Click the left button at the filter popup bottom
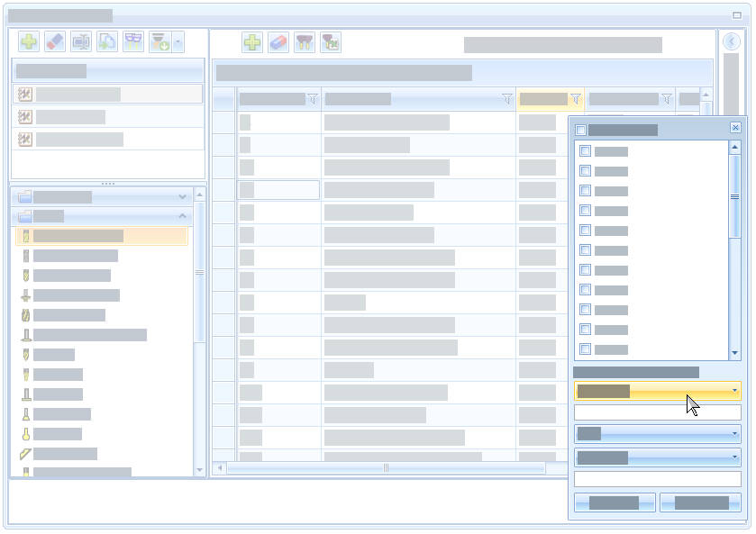This screenshot has width=756, height=534. coord(615,502)
